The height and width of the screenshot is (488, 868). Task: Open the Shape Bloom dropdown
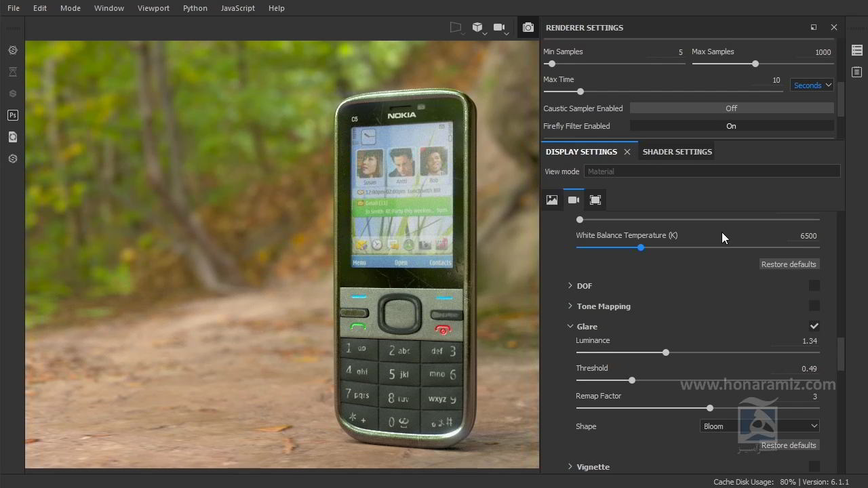[760, 426]
